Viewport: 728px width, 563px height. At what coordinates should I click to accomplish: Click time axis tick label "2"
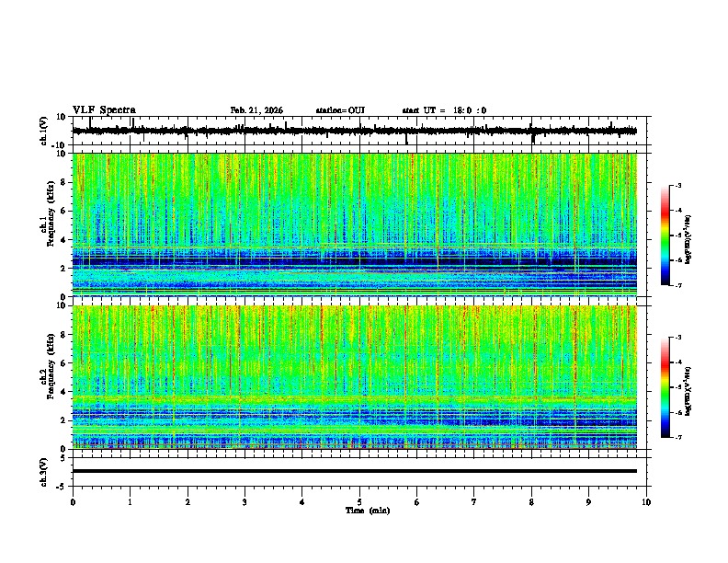pos(188,502)
